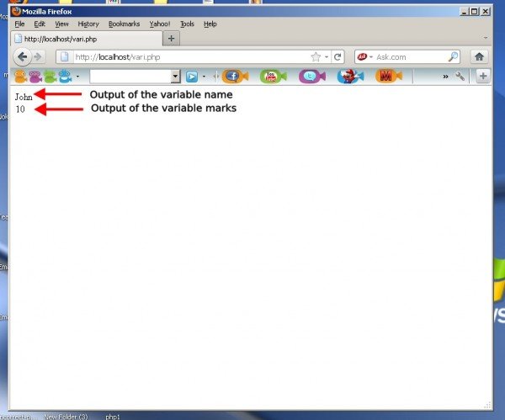Screen dimensions: 505x420
Task: Open the Ask.com search engine dropdown
Action: [x=363, y=57]
